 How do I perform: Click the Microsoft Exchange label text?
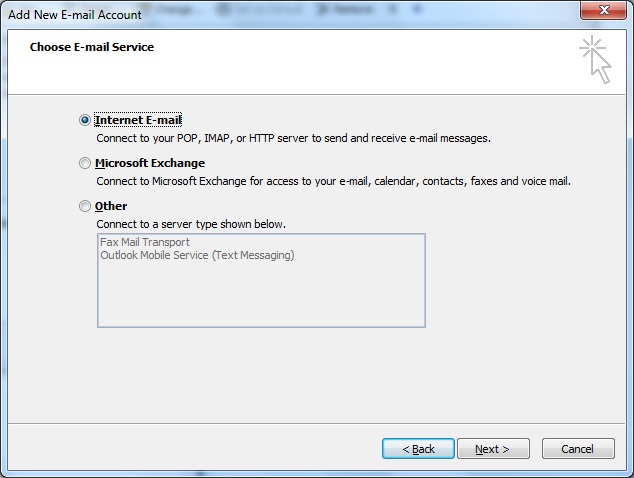click(150, 163)
